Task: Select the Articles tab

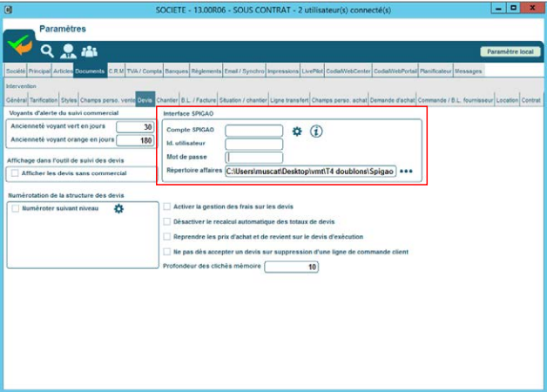Action: [x=63, y=71]
